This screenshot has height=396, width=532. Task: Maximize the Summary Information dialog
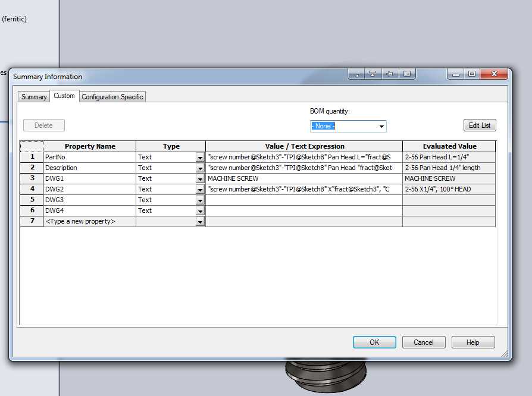(472, 74)
